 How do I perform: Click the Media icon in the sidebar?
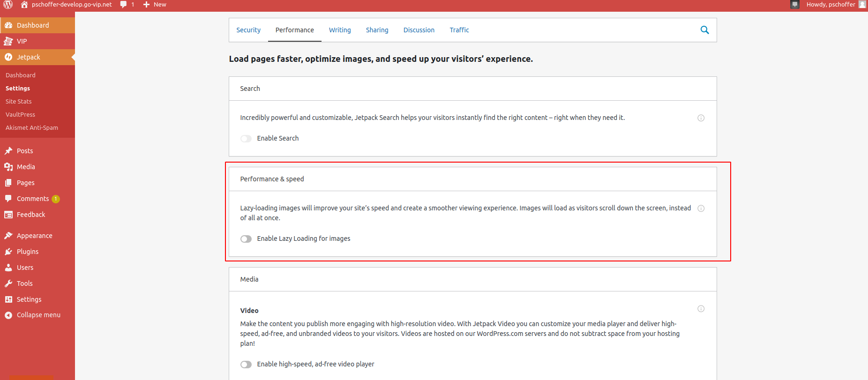pos(8,167)
